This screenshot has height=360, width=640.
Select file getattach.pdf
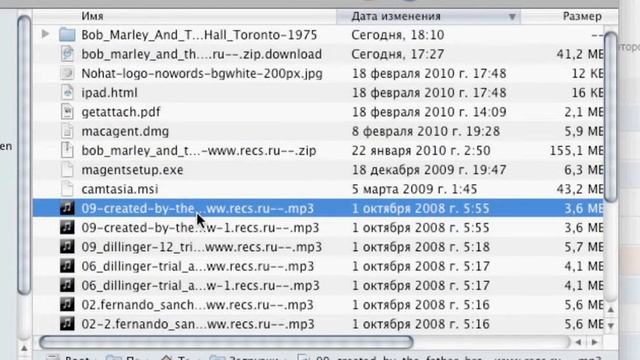pyautogui.click(x=121, y=112)
